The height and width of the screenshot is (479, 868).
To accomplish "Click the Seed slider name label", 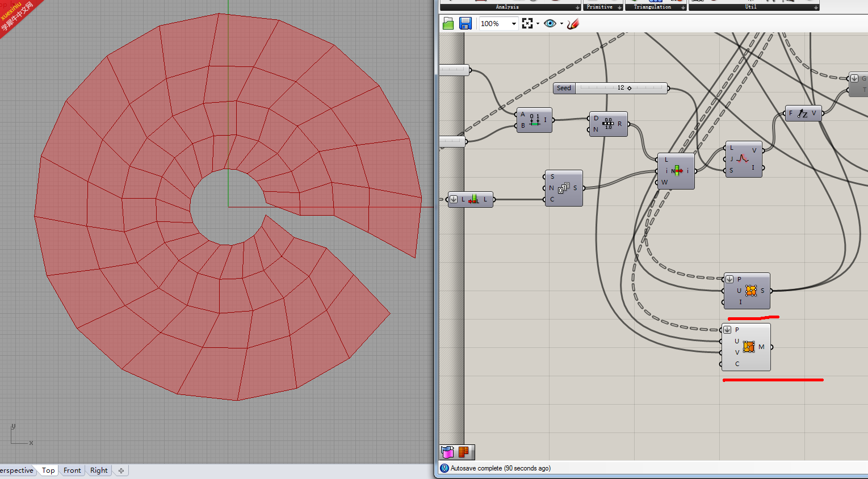I will pyautogui.click(x=564, y=88).
